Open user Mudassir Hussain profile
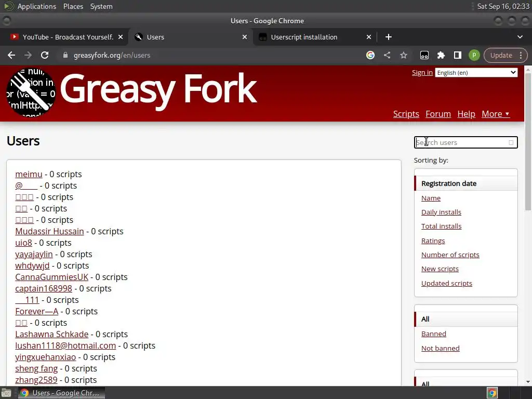 [x=49, y=231]
